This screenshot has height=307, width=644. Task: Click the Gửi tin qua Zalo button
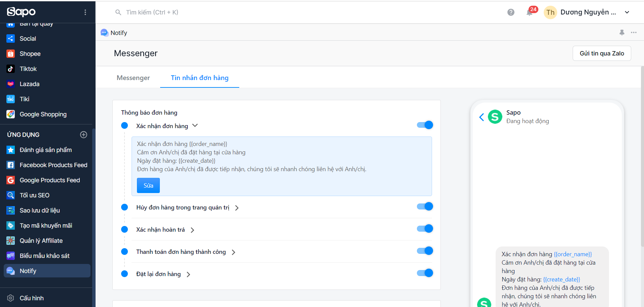602,53
